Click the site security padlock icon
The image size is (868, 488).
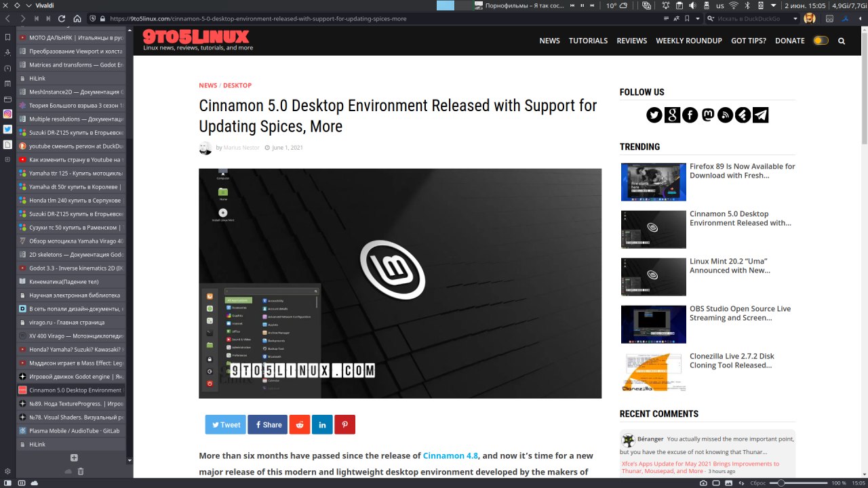point(102,19)
